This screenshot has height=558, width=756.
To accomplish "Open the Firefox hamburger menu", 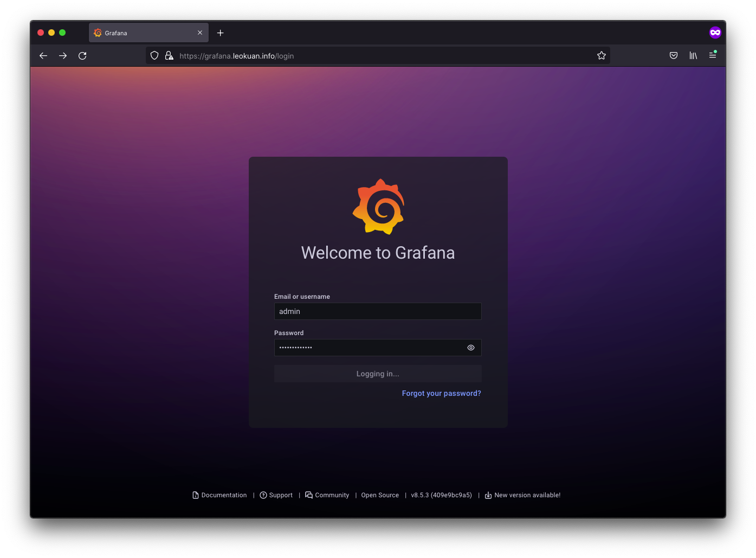I will click(x=713, y=56).
